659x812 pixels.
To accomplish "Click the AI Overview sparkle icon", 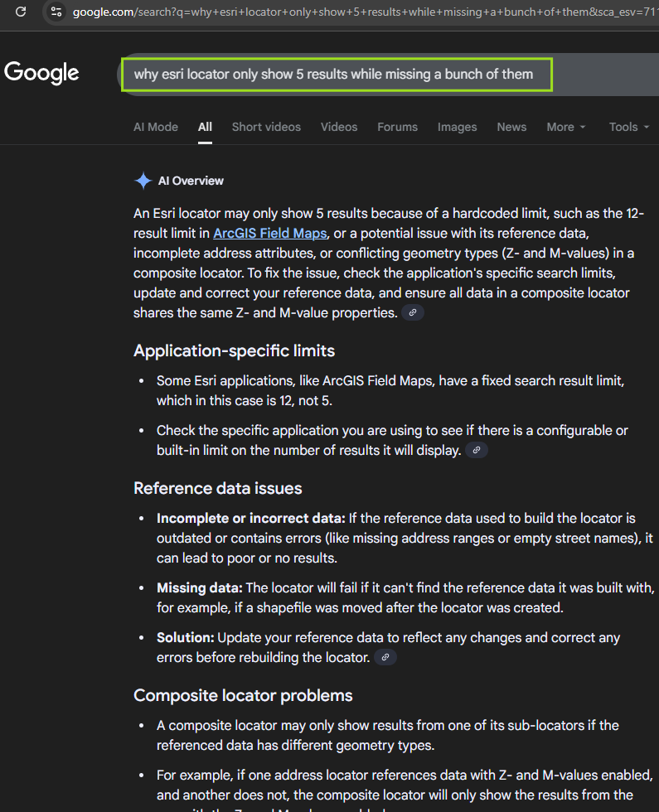I will click(x=143, y=181).
